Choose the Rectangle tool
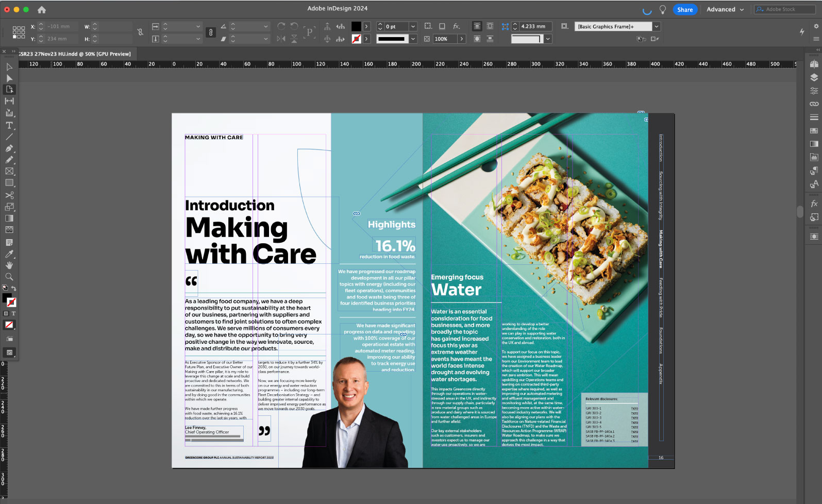822x504 pixels. click(x=9, y=183)
